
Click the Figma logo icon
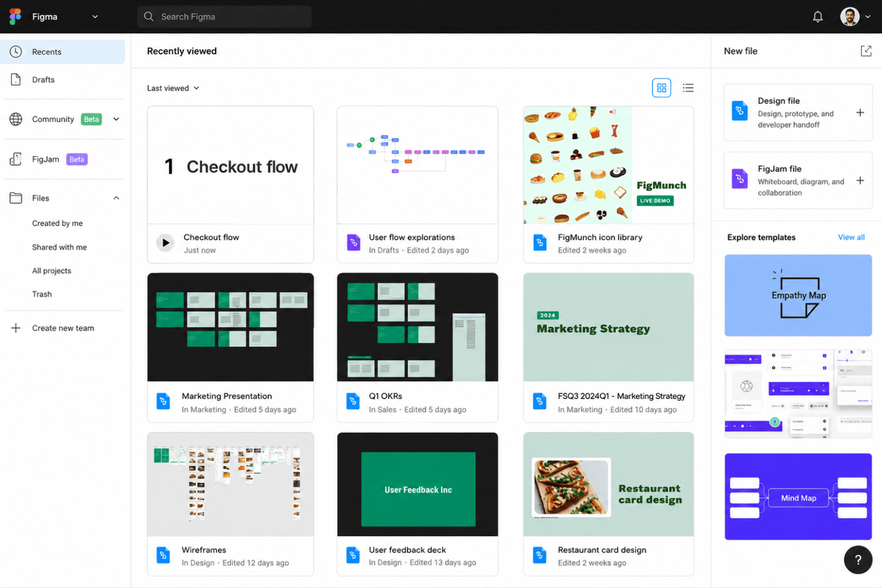click(x=15, y=17)
